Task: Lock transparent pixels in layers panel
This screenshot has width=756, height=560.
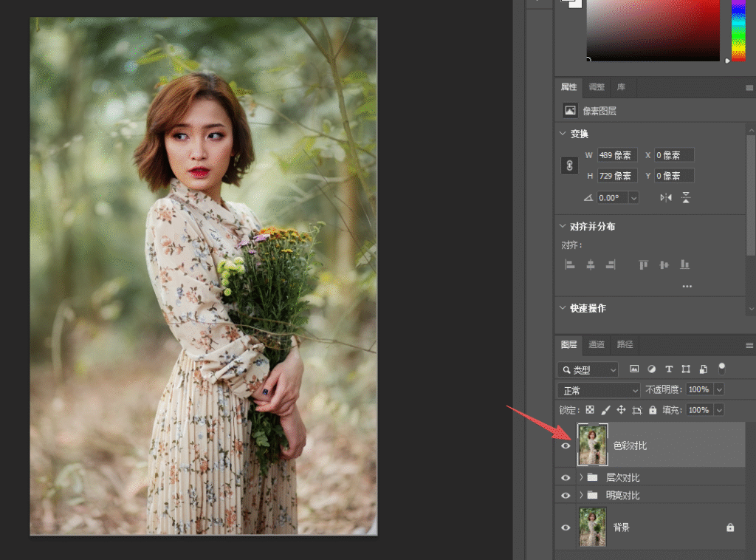Action: pos(590,410)
